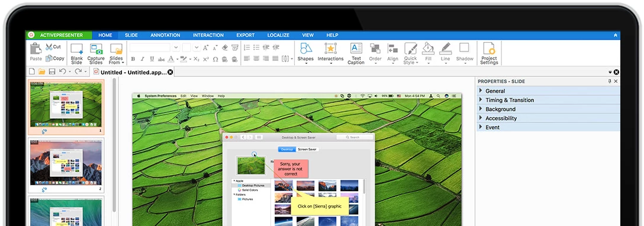Image resolution: width=644 pixels, height=226 pixels.
Task: Click the Copy button
Action: [55, 58]
